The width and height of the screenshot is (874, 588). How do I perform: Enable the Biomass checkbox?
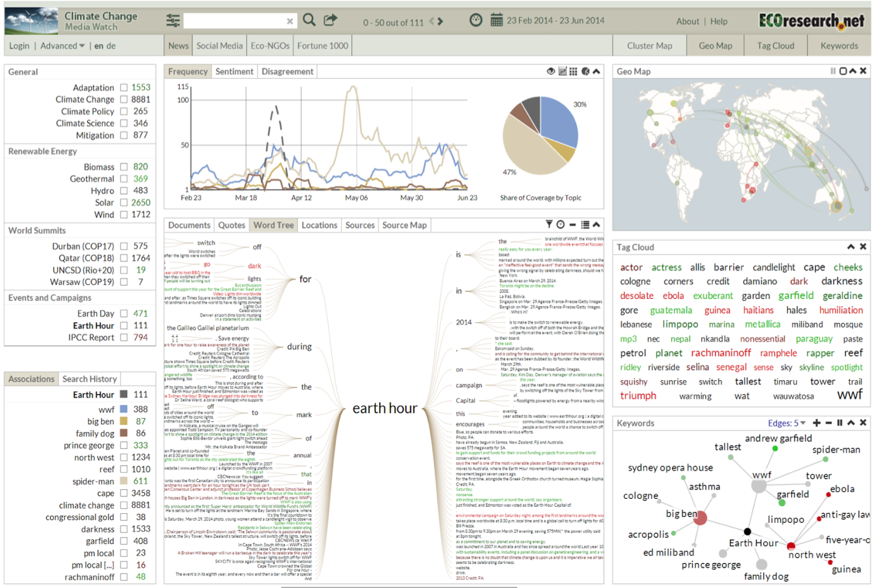124,167
